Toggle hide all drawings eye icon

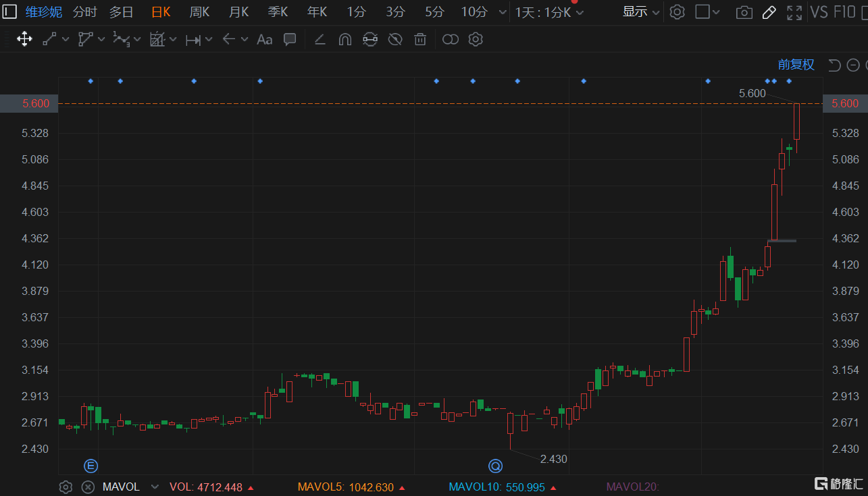[395, 39]
